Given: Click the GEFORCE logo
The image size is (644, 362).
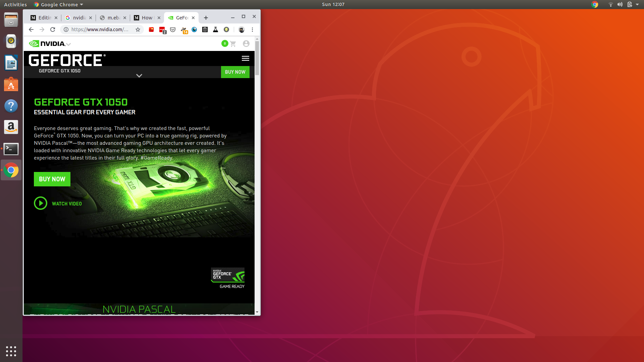Looking at the screenshot, I should [67, 60].
